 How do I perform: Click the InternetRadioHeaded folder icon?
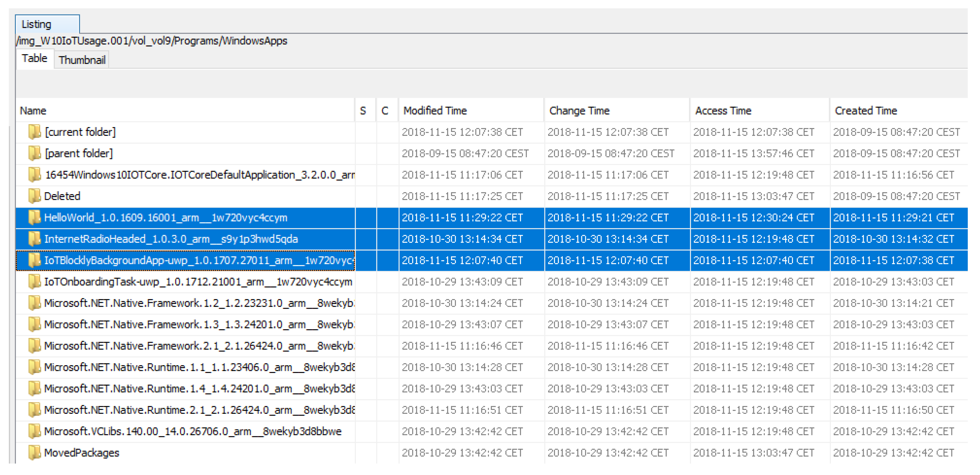click(x=34, y=239)
